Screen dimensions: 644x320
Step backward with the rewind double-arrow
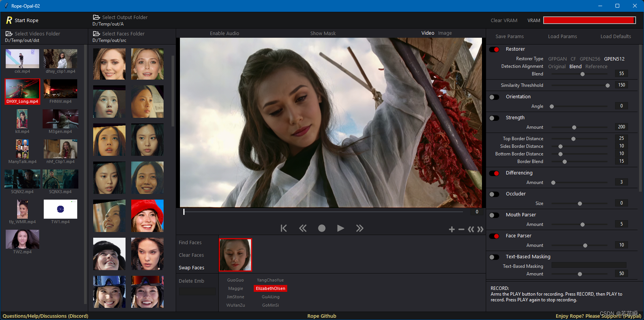(x=303, y=228)
